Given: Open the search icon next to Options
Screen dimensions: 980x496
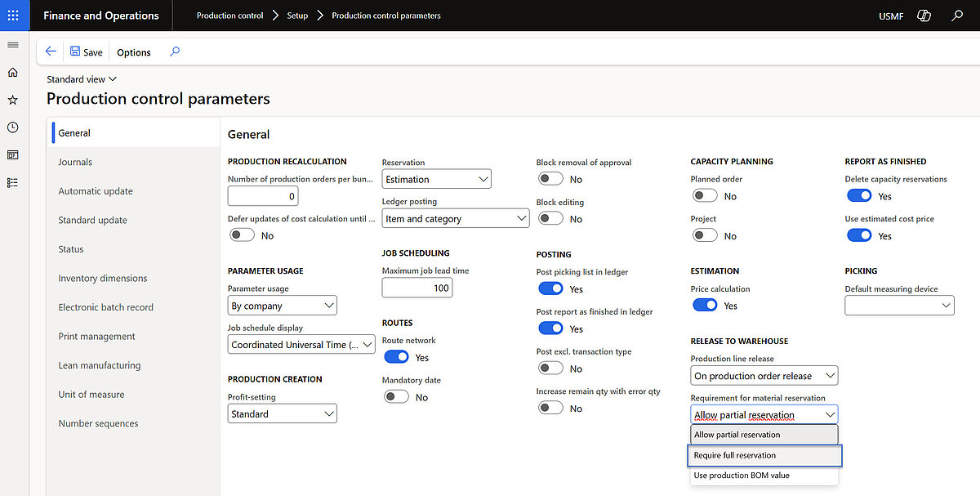Looking at the screenshot, I should coord(174,51).
